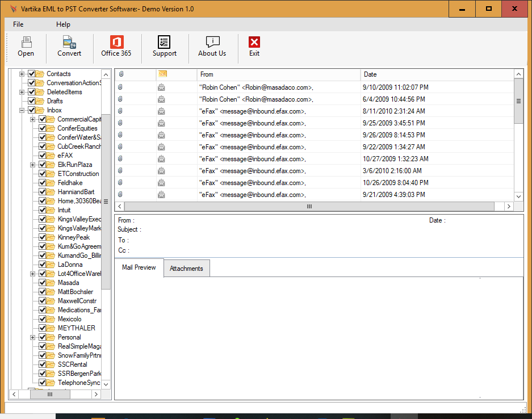Viewport: 532px width, 419px height.
Task: Expand the DeletedItems tree node
Action: pos(22,93)
